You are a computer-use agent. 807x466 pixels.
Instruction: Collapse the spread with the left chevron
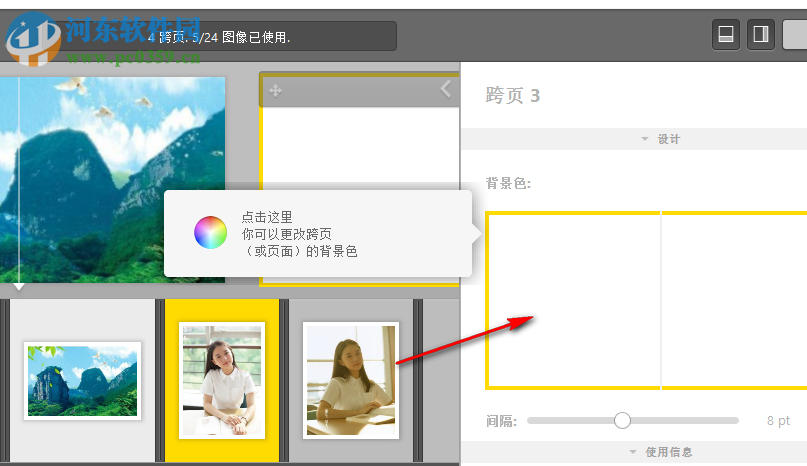pyautogui.click(x=446, y=89)
